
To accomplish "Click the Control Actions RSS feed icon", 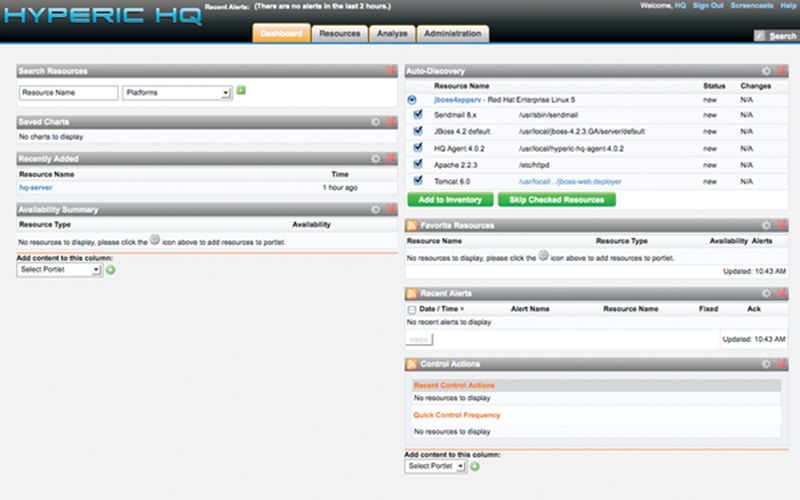I will (x=411, y=364).
